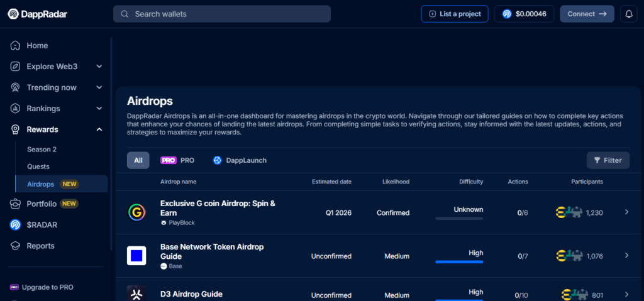Click the RADAR token price icon

coord(508,14)
